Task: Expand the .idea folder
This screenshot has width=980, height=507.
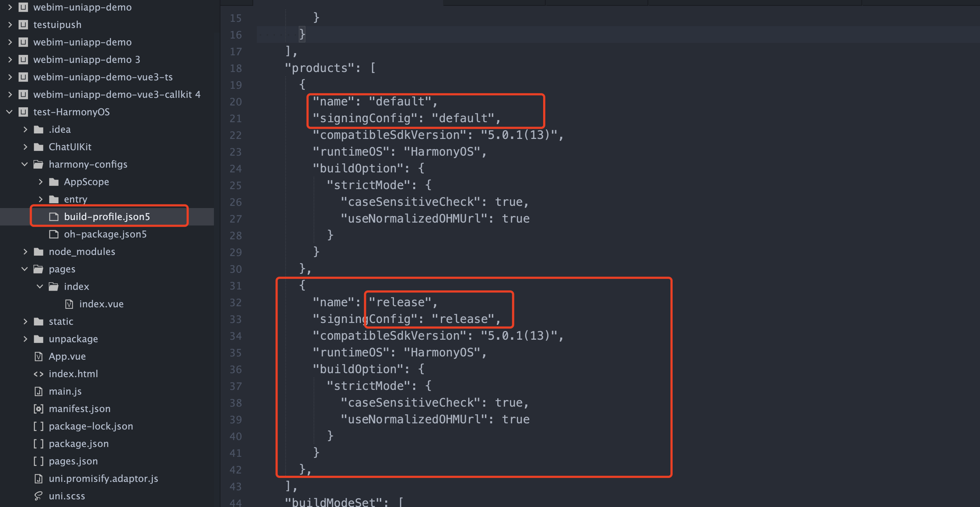Action: (25, 129)
